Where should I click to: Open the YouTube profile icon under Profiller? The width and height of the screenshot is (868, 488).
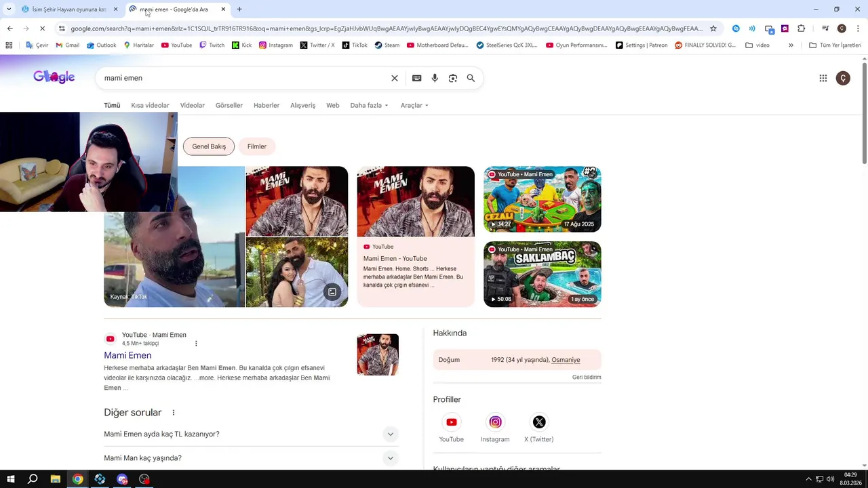[x=452, y=422]
